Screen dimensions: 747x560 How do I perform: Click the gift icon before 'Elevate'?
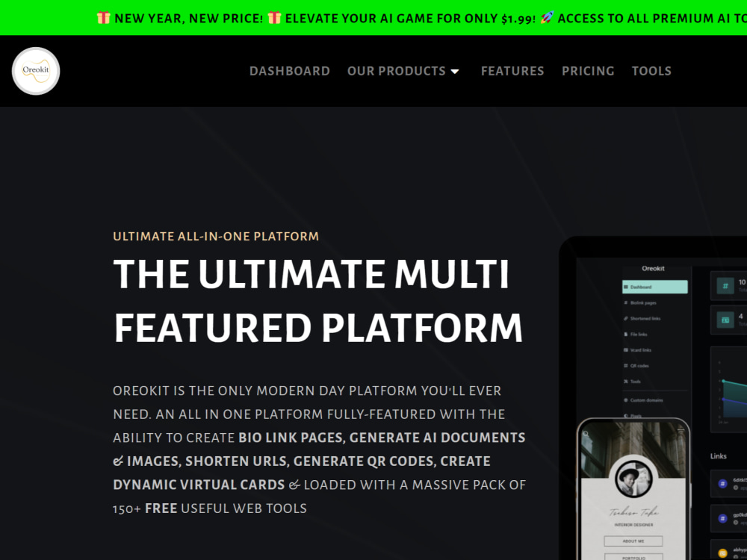[x=274, y=18]
